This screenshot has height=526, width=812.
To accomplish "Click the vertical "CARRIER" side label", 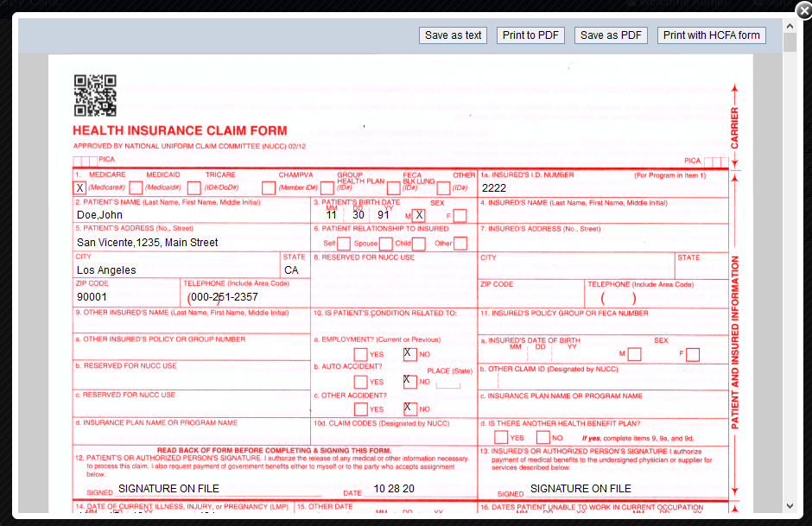I will 734,128.
